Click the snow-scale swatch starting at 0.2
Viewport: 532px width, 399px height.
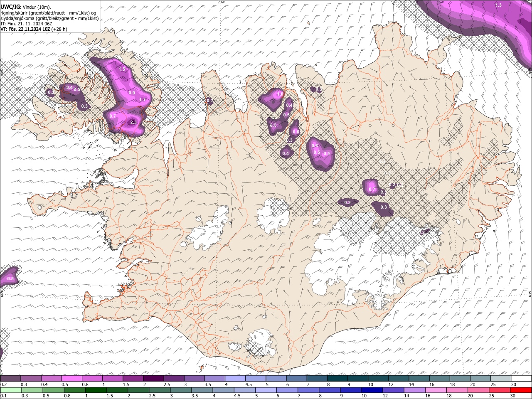(x=10, y=379)
